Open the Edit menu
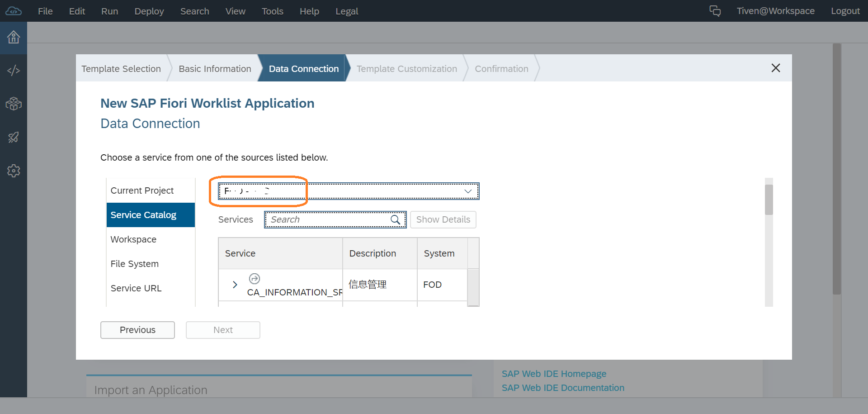Screen dimensions: 868x414 (x=77, y=11)
